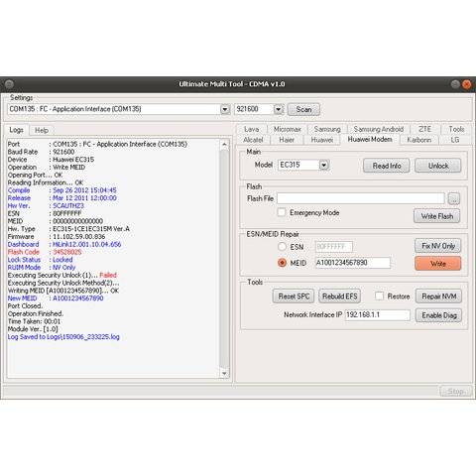The image size is (476, 476).
Task: Open the COM port dropdown
Action: [x=225, y=109]
